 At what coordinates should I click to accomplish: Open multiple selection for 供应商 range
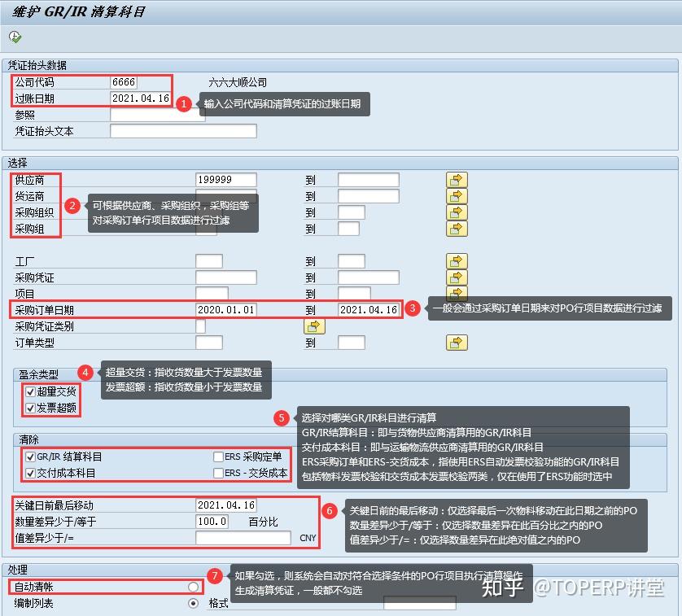(457, 180)
